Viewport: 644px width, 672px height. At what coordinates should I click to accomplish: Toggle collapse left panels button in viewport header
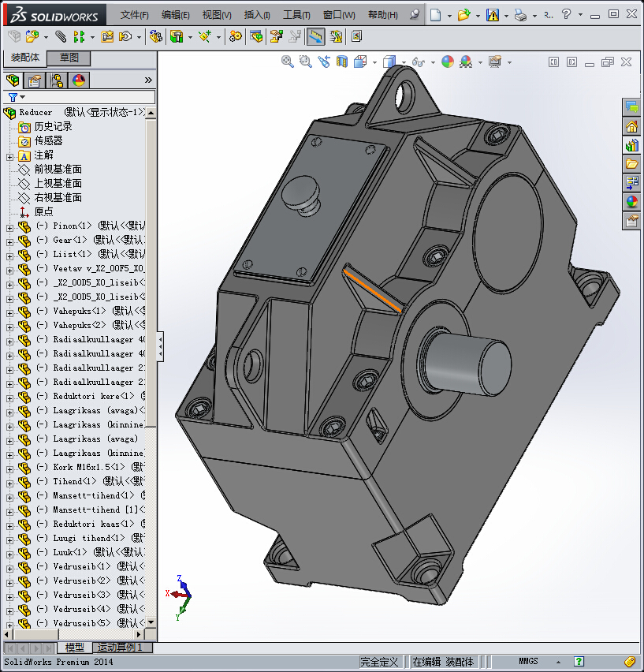(x=553, y=62)
